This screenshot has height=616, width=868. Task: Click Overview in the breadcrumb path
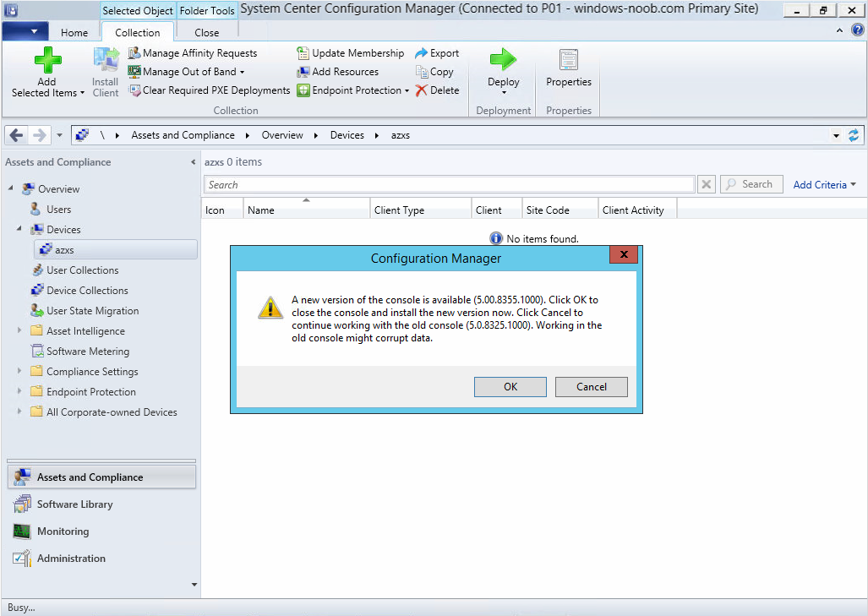pos(282,135)
